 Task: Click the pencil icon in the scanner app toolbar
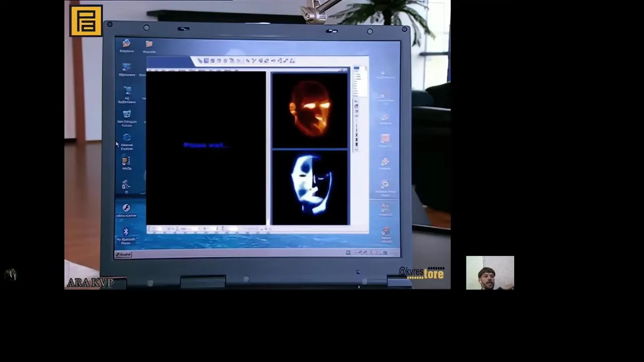pos(200,61)
